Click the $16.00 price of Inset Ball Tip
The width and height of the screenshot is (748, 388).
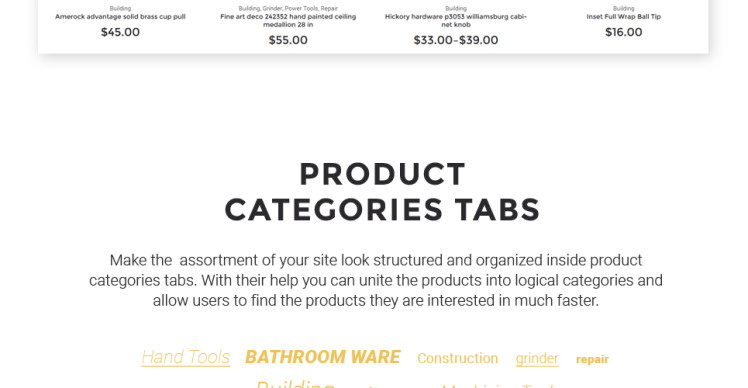(x=623, y=32)
